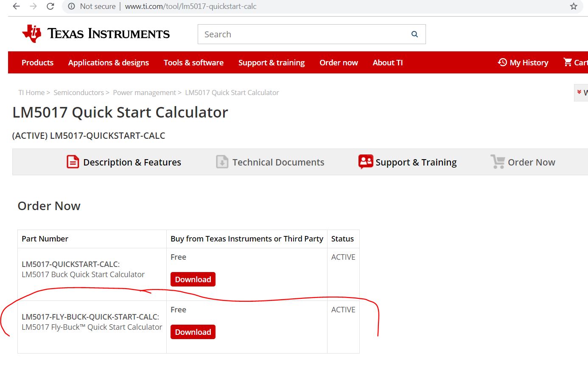Screen dimensions: 588x379
Task: Open the About TI menu
Action: tap(388, 62)
